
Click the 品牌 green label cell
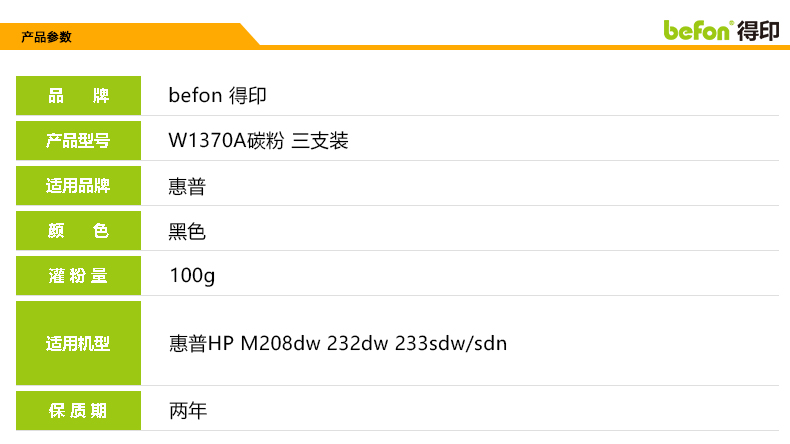(x=78, y=96)
